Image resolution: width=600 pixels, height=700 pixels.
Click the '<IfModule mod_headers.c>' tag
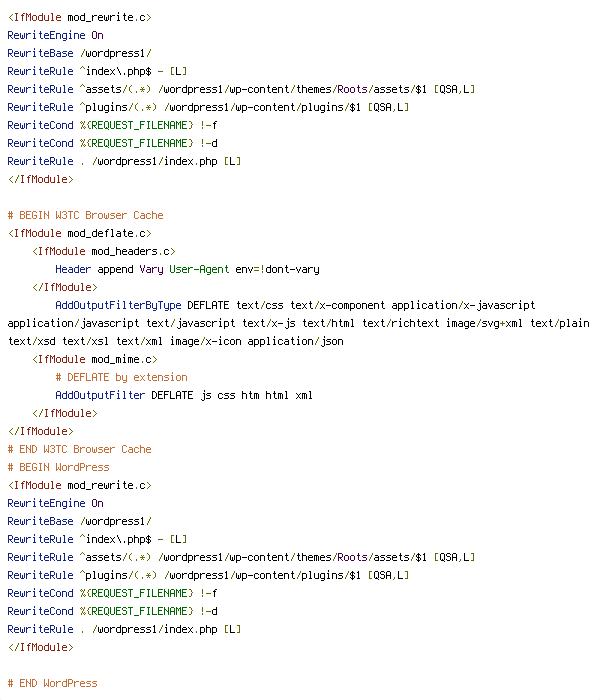pyautogui.click(x=104, y=251)
